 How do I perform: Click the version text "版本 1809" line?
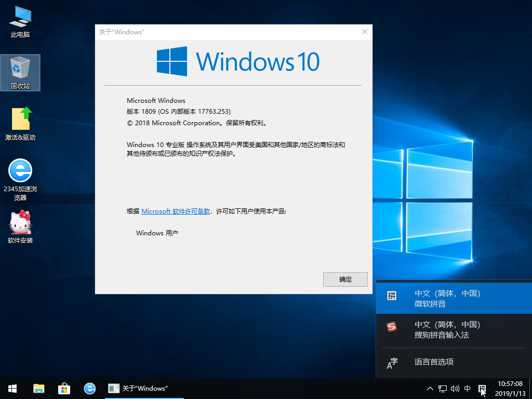click(x=179, y=112)
